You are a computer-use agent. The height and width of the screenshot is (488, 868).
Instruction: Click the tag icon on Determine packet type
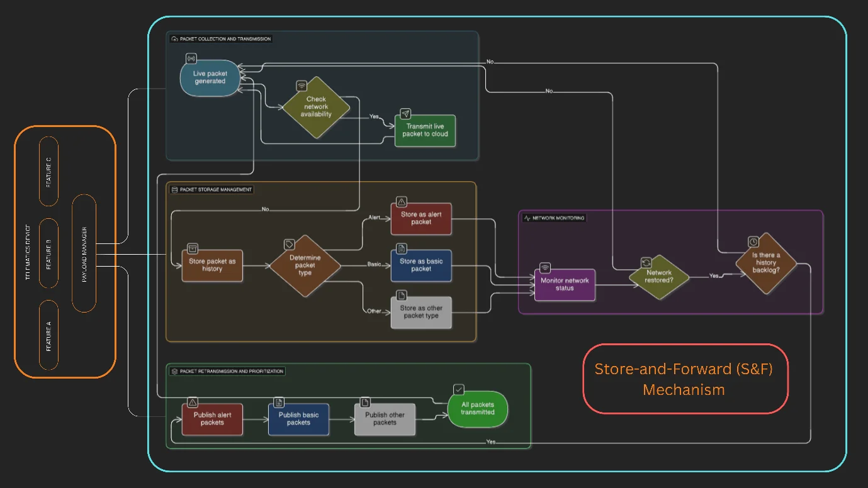pos(290,244)
